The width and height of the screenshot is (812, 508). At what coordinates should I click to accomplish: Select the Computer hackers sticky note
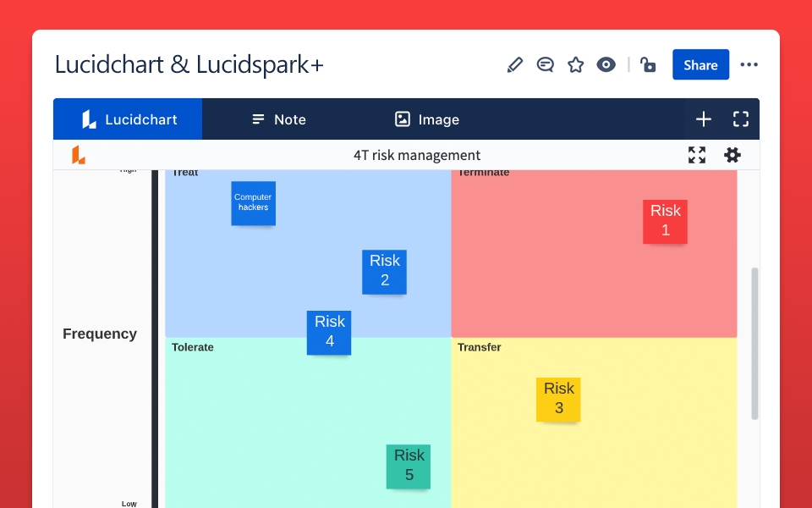253,203
